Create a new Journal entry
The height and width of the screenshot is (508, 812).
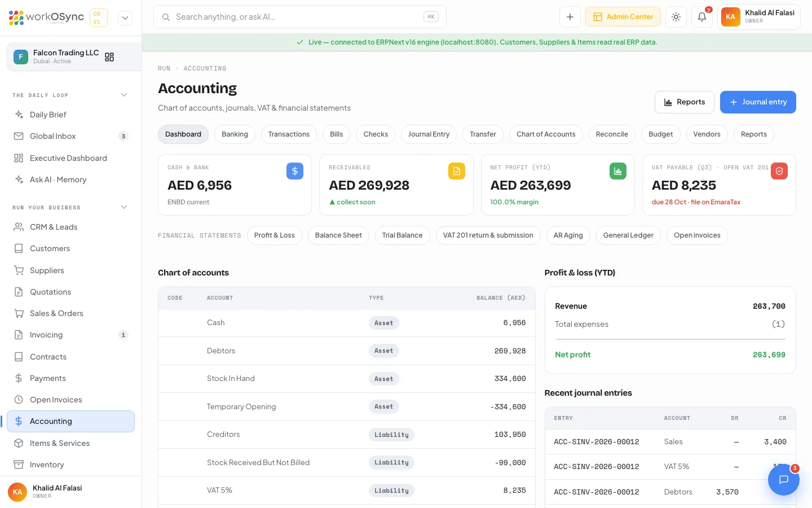point(758,102)
